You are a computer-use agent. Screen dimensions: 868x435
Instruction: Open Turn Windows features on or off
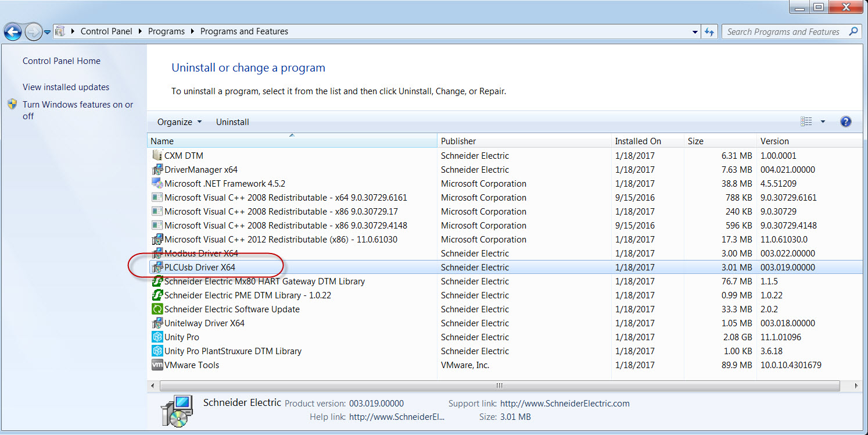78,110
